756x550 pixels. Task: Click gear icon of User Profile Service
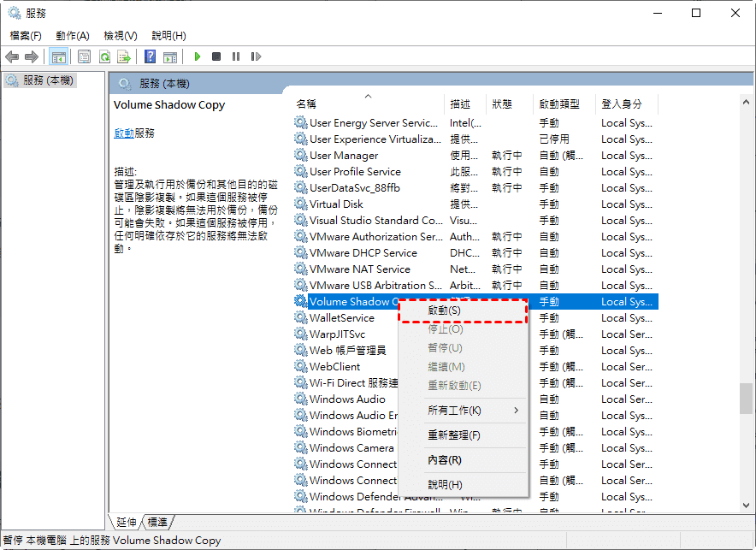point(301,172)
